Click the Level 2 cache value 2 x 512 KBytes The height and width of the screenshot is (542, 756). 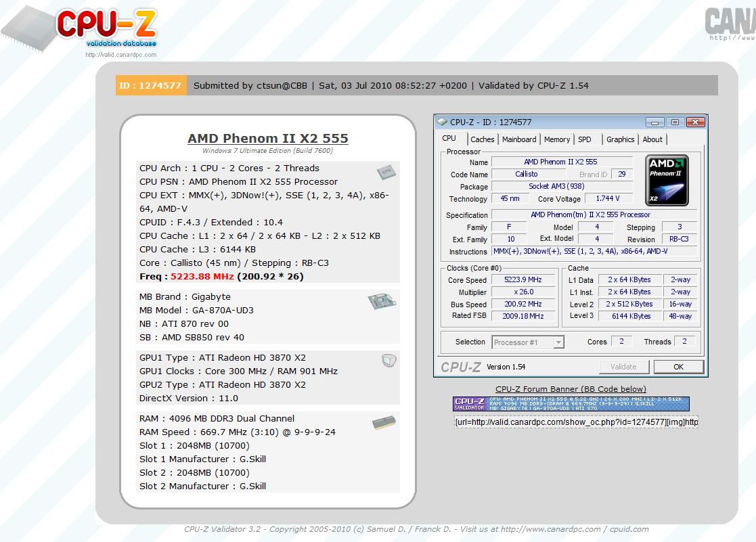click(x=631, y=304)
